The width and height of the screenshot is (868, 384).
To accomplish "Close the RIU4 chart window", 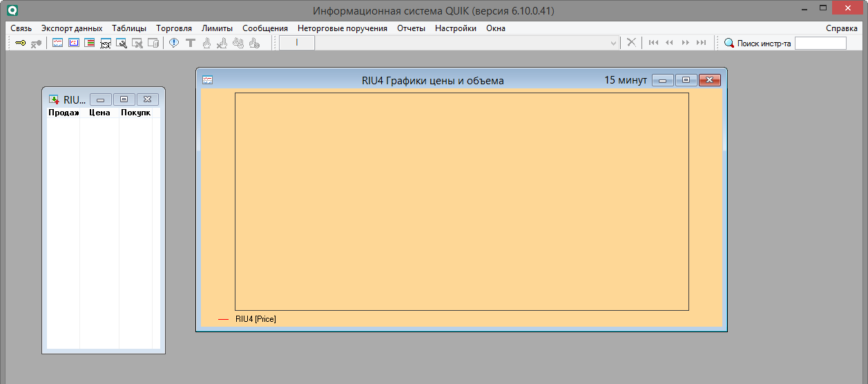I will 709,80.
